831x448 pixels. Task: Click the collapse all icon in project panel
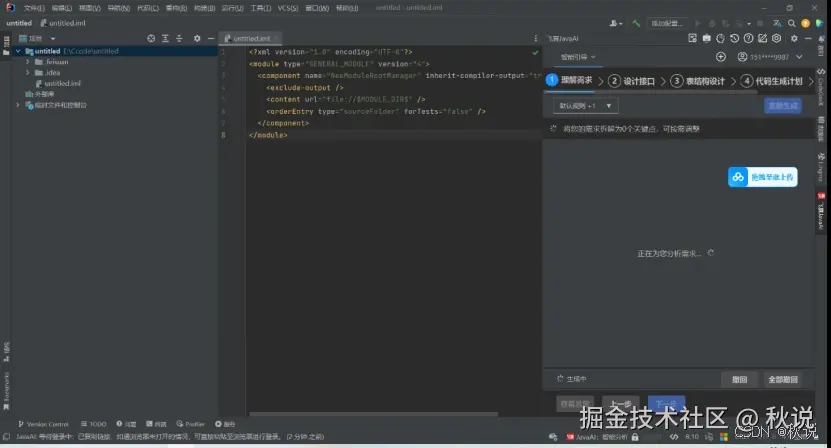[179, 38]
